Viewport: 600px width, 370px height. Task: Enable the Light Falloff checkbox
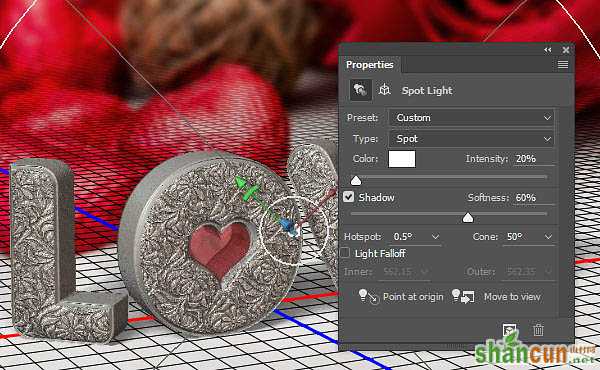(345, 253)
